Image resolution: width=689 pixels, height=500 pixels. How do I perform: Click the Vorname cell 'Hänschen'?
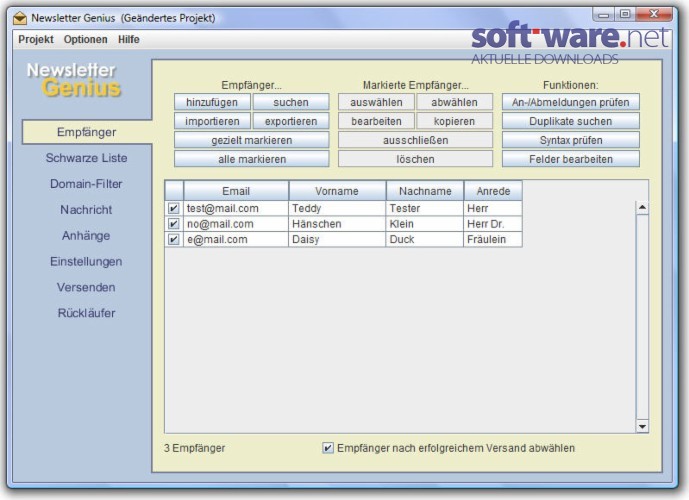337,224
